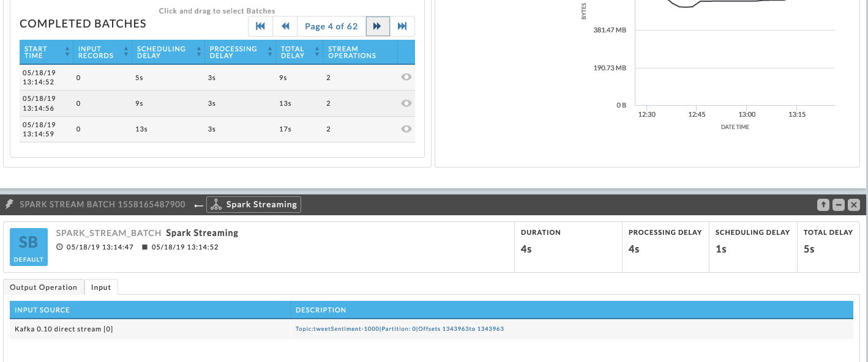Go to previous page of batches
868x362 pixels.
pyautogui.click(x=285, y=26)
